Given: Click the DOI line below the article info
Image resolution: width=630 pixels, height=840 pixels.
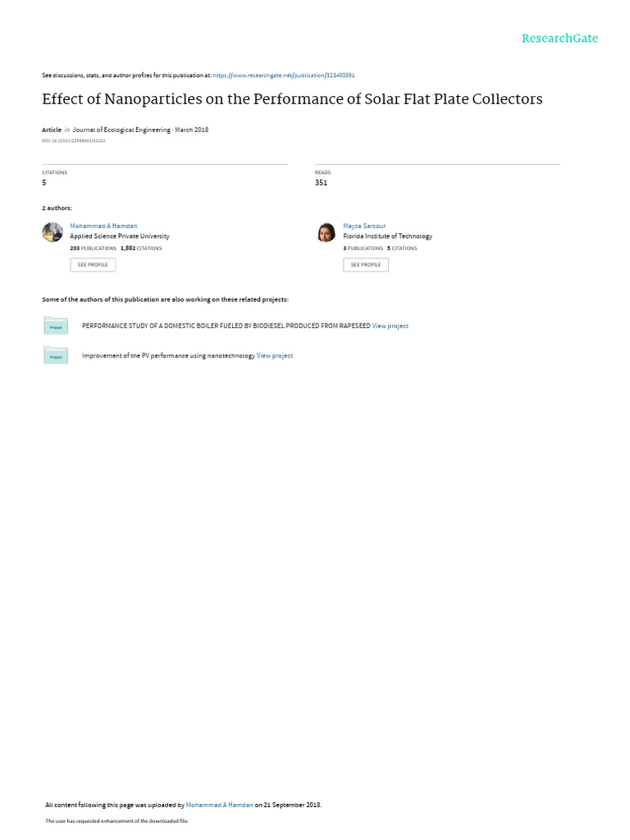Looking at the screenshot, I should [73, 141].
